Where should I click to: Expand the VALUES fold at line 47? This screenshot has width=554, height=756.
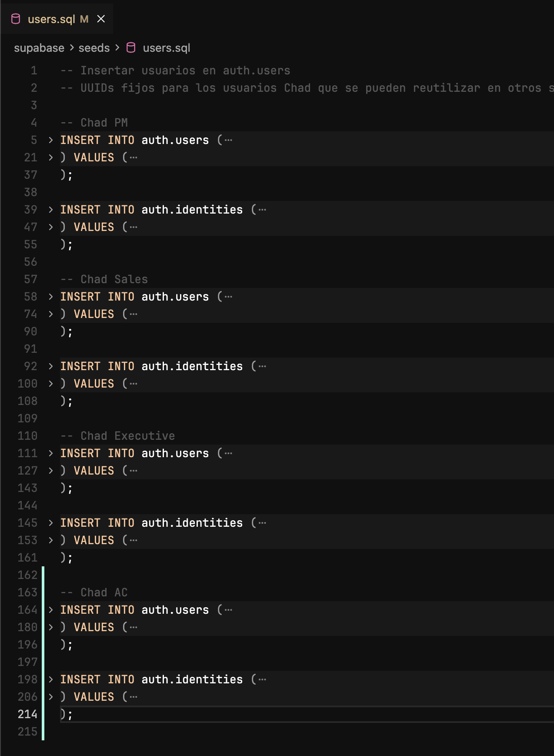coord(51,227)
